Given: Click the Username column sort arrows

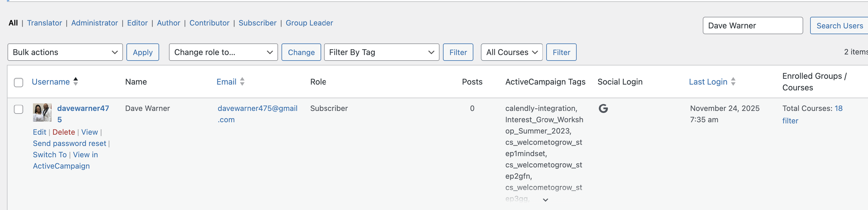Looking at the screenshot, I should point(76,82).
